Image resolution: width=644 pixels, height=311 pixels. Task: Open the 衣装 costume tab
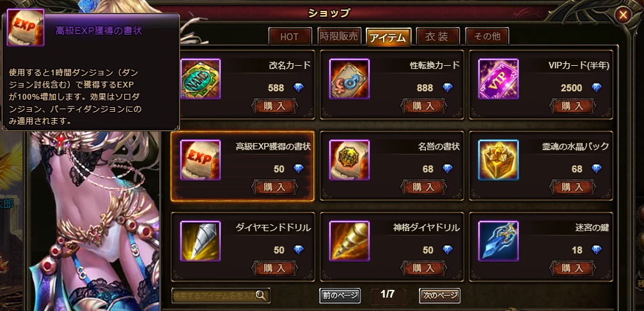click(x=437, y=36)
